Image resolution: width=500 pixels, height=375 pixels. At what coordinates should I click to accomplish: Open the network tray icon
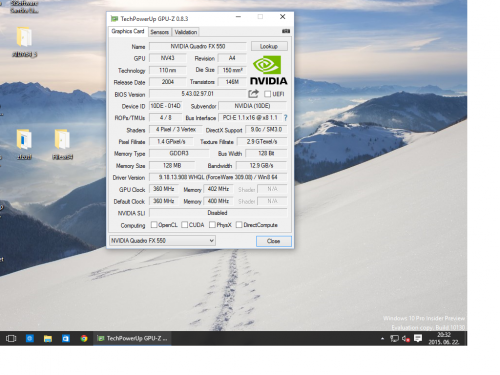click(394, 339)
